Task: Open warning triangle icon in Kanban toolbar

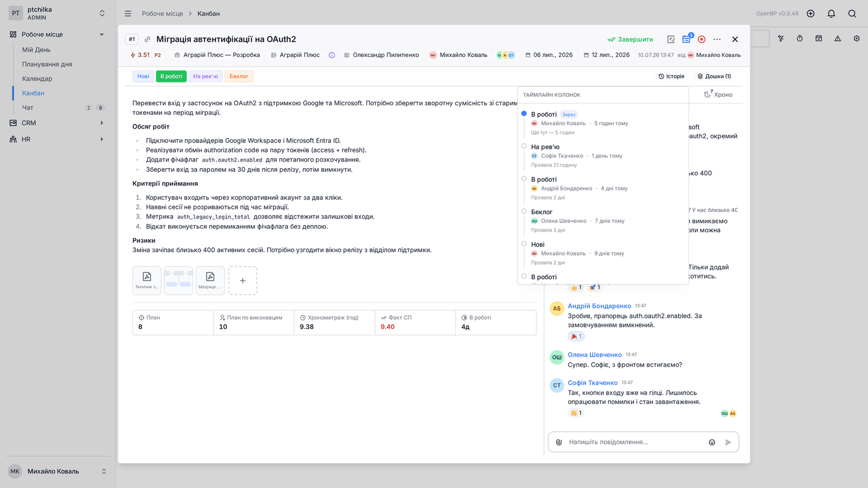Action: pyautogui.click(x=838, y=38)
